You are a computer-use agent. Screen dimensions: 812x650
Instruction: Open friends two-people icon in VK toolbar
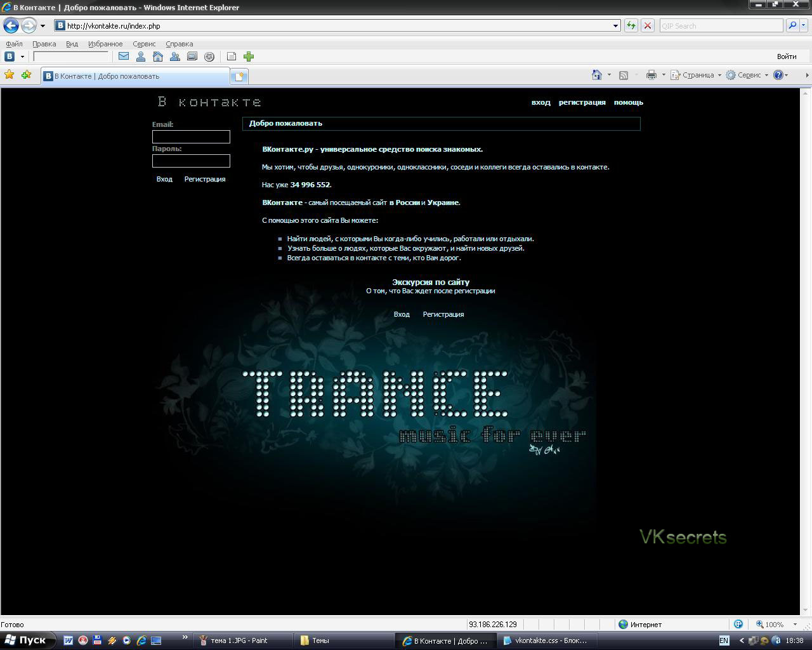click(x=175, y=56)
